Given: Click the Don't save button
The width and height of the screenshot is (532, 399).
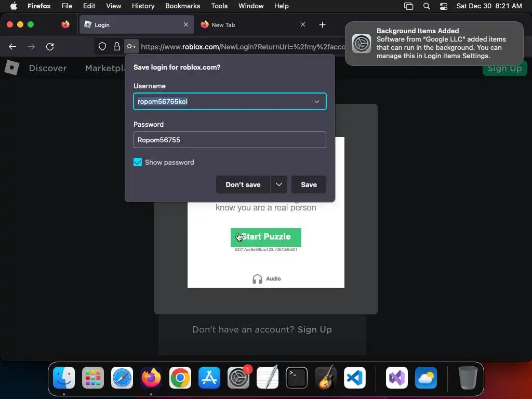Looking at the screenshot, I should pyautogui.click(x=243, y=184).
